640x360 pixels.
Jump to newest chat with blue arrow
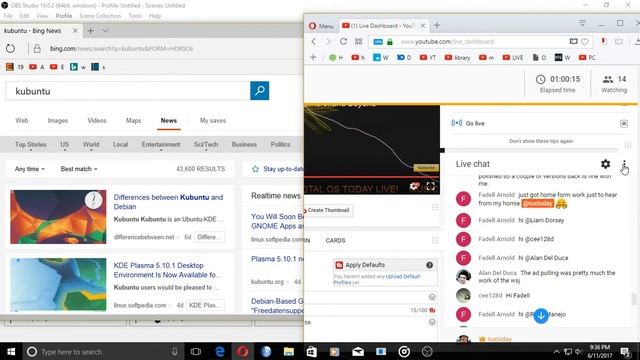coord(541,316)
